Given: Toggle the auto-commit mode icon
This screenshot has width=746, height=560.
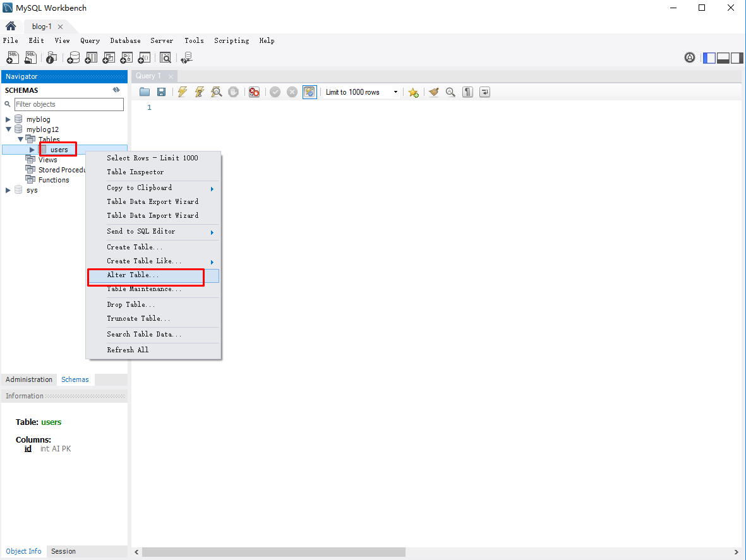Looking at the screenshot, I should coord(310,92).
